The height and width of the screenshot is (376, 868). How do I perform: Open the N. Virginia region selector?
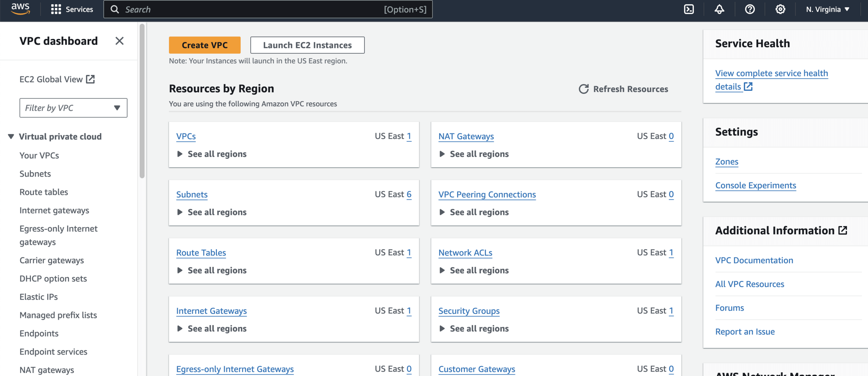coord(828,9)
